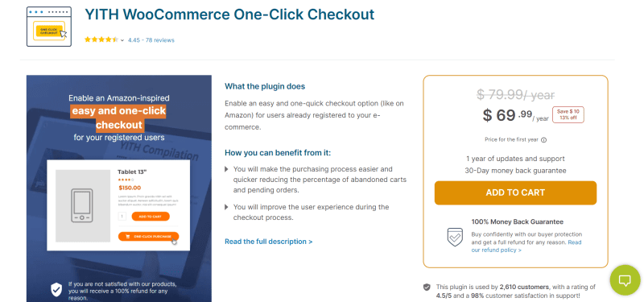
Task: Click the One-Click Purchase button in banner
Action: (148, 237)
